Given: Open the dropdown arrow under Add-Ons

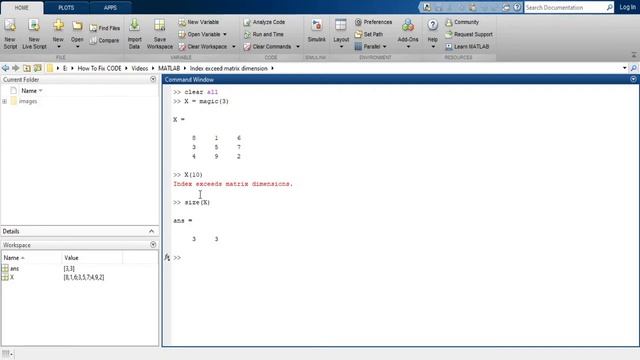Looking at the screenshot, I should pyautogui.click(x=408, y=47).
